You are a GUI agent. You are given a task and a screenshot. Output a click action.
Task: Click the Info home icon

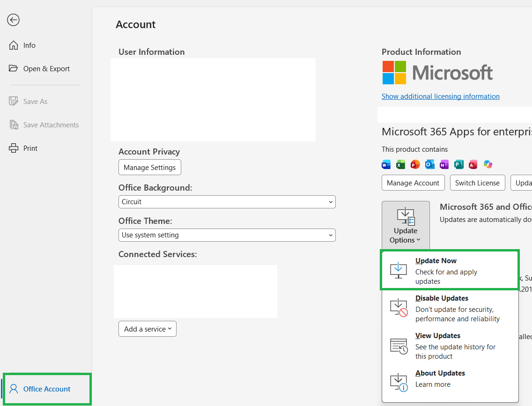[14, 45]
